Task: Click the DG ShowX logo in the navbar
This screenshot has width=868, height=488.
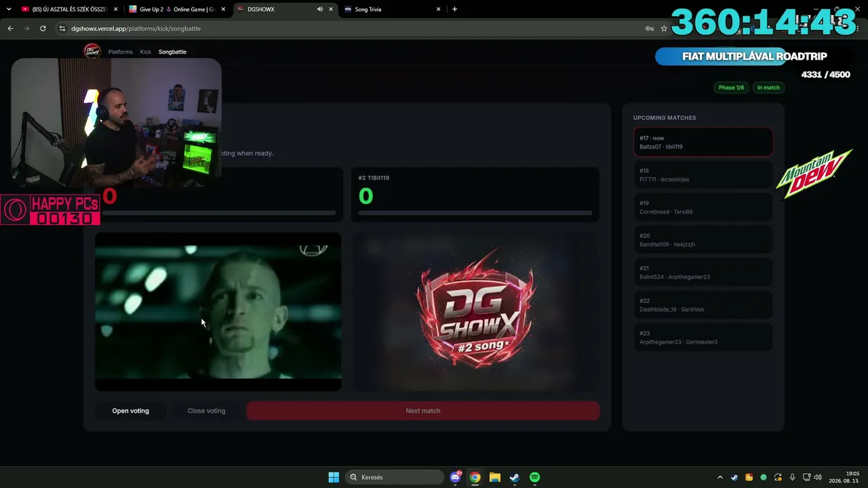Action: (92, 52)
